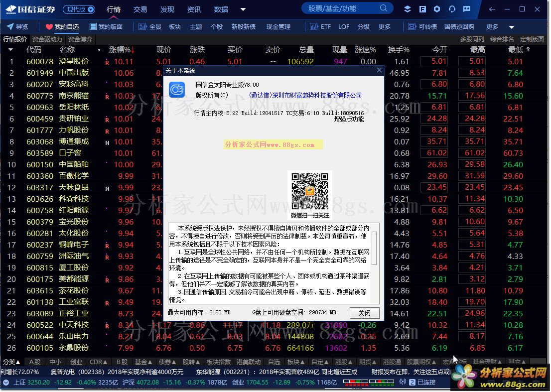551x392 pixels.
Task: Open the 行情 top menu
Action: [x=114, y=9]
